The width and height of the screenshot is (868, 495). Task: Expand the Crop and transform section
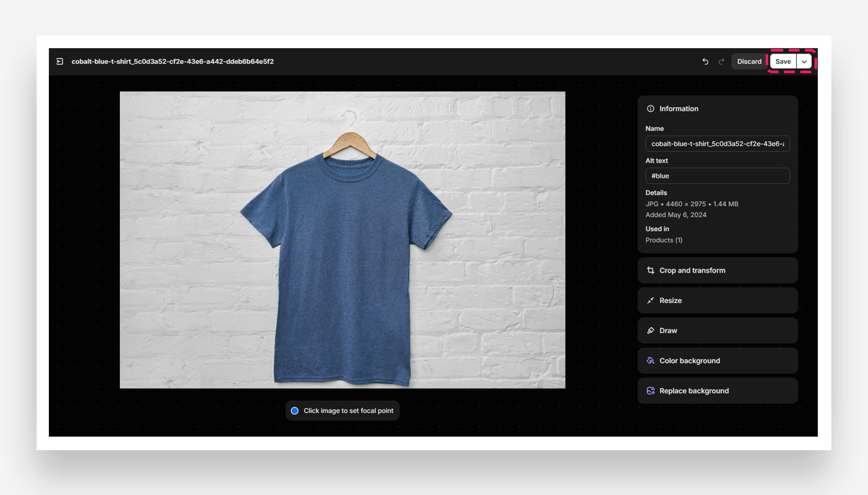click(717, 271)
